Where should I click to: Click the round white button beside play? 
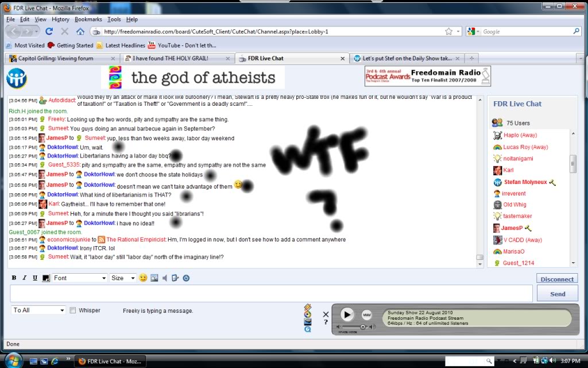(x=366, y=315)
